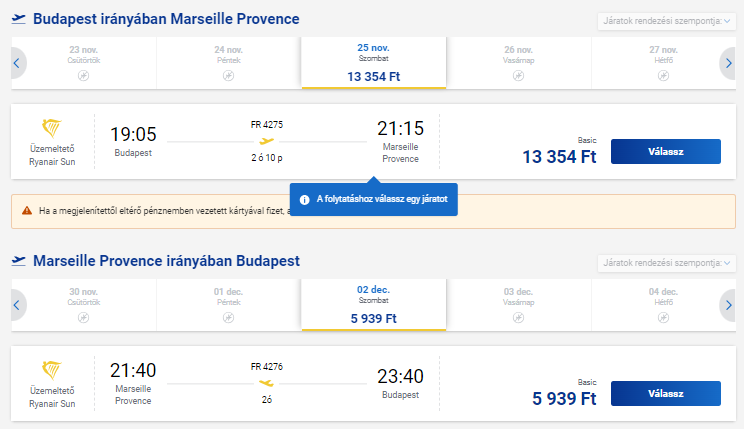Choose the 5 939 Ft flight with Válassz
This screenshot has height=429, width=744.
click(x=666, y=393)
